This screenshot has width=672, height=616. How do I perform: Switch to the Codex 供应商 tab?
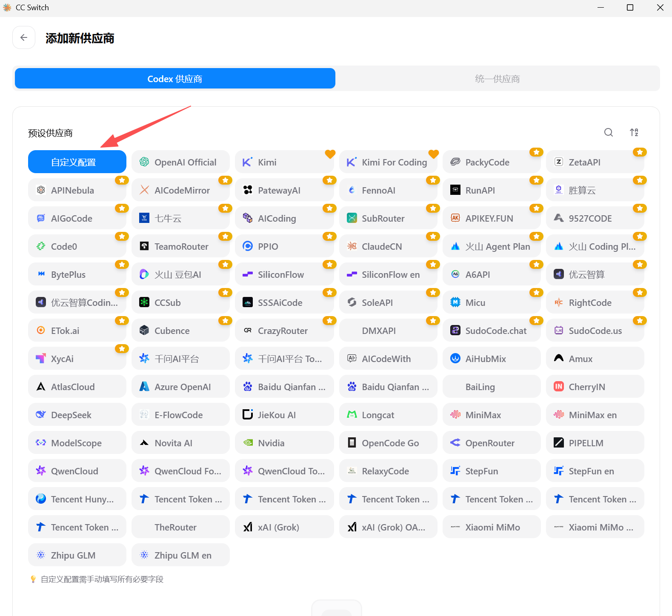pyautogui.click(x=175, y=79)
